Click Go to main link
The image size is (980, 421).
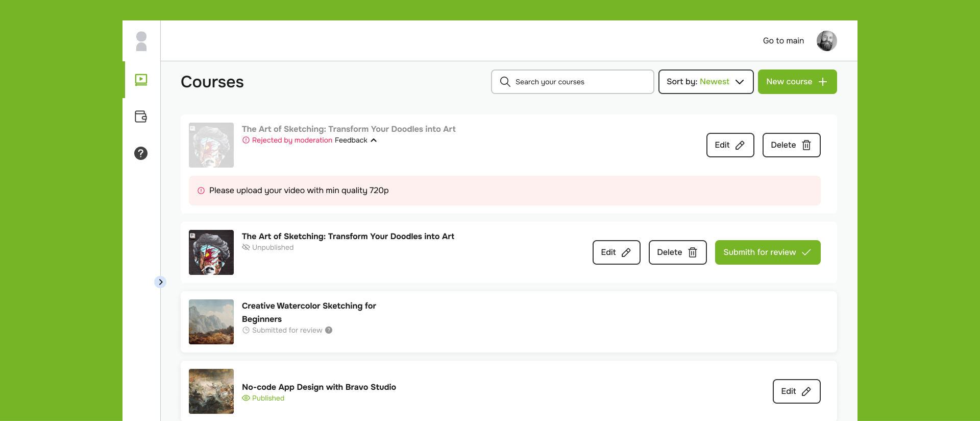[x=783, y=41]
